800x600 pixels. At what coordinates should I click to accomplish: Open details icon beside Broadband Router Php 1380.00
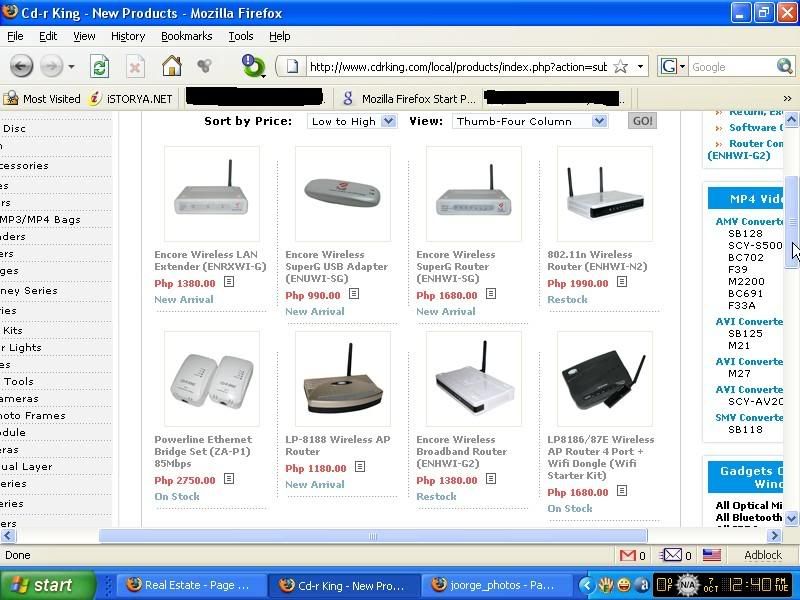click(491, 479)
